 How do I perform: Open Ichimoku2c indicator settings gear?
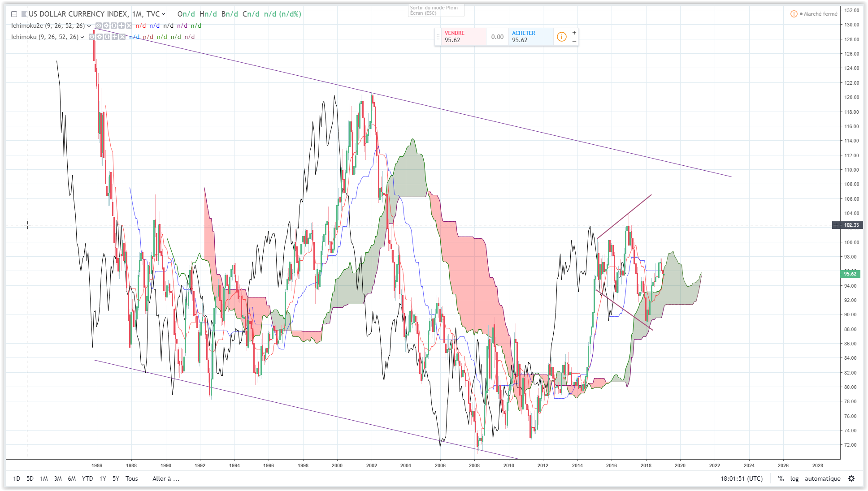pos(106,26)
